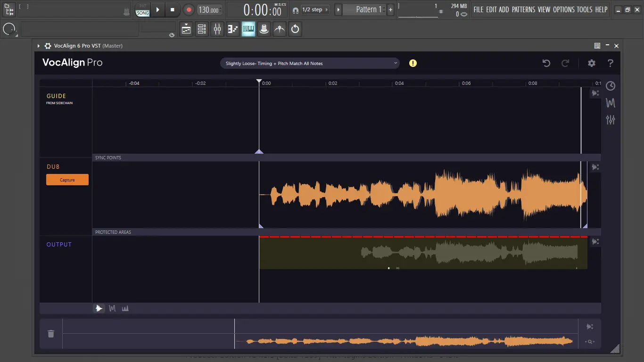
Task: Toggle the PAT/SONG mode switch
Action: pyautogui.click(x=142, y=10)
